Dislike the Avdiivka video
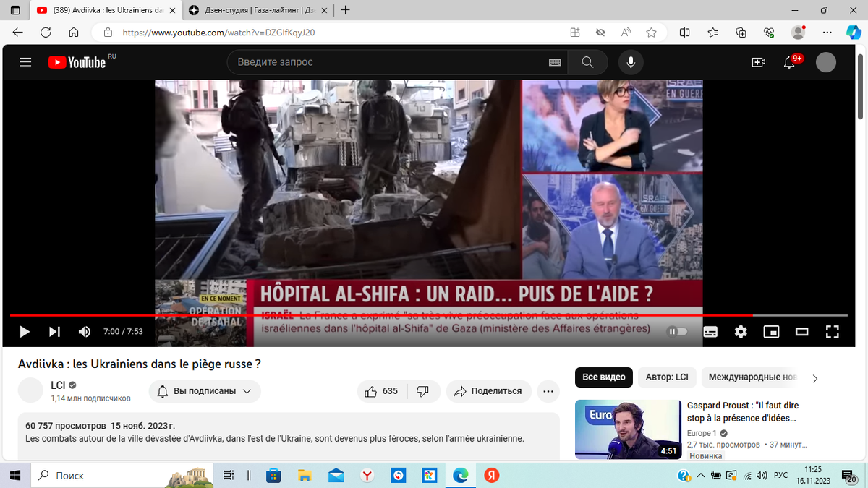Screen dimensions: 868x488 pos(423,391)
